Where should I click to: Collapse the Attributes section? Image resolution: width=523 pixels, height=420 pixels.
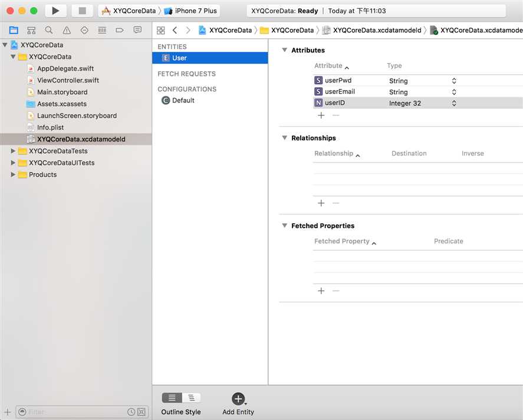pos(285,50)
